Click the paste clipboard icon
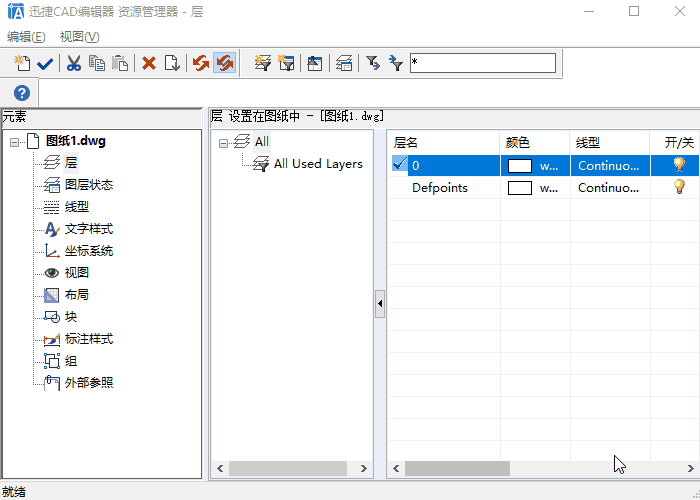700x500 pixels. click(x=120, y=63)
